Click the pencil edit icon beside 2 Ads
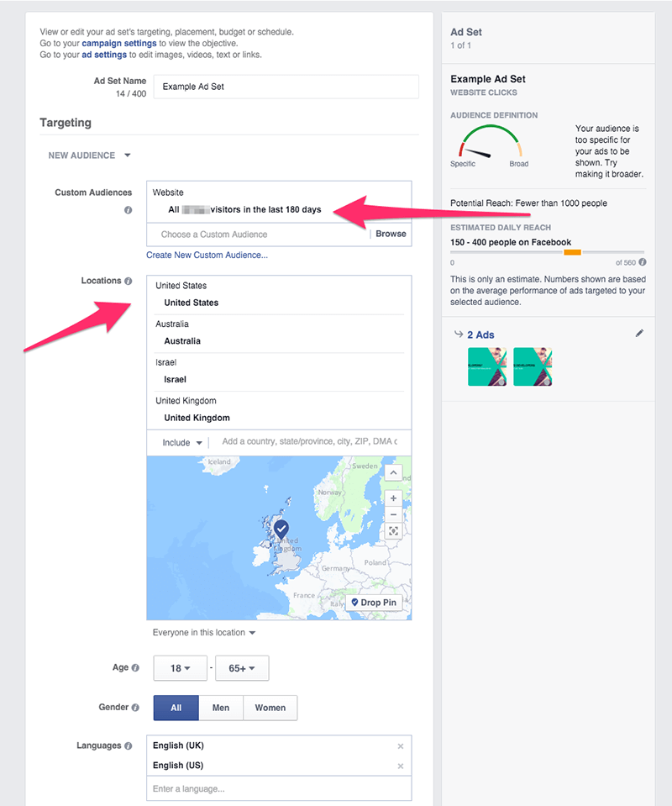This screenshot has height=806, width=672. click(639, 334)
